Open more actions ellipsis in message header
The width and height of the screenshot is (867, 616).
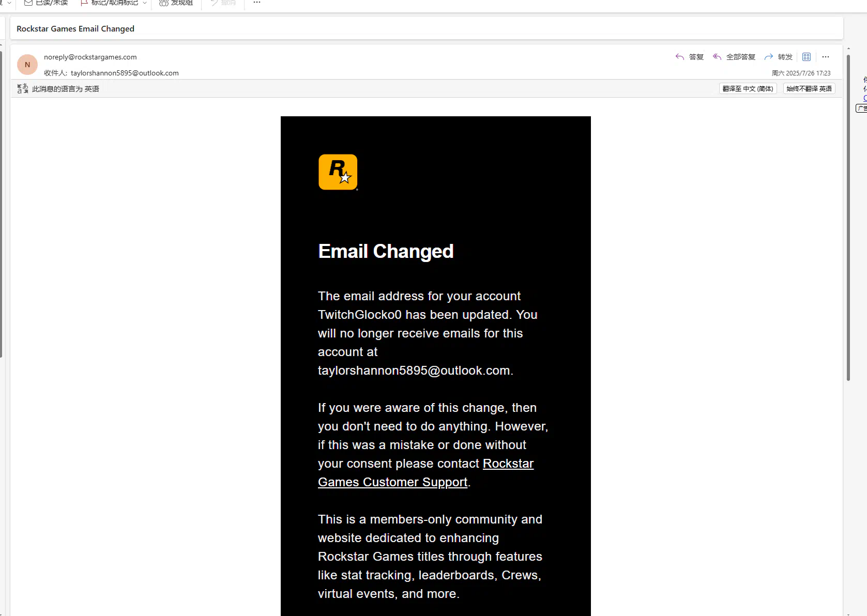point(826,57)
